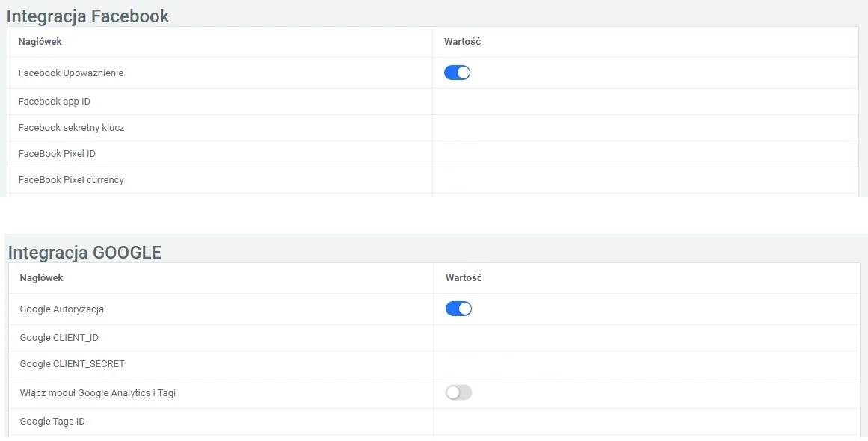Click the Google CLIENT_ID value field

[x=646, y=338]
